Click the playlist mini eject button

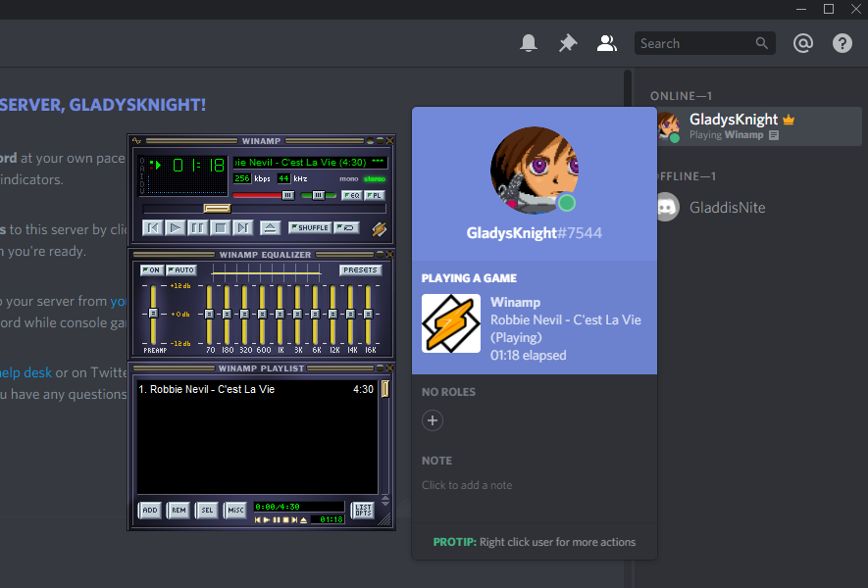304,520
